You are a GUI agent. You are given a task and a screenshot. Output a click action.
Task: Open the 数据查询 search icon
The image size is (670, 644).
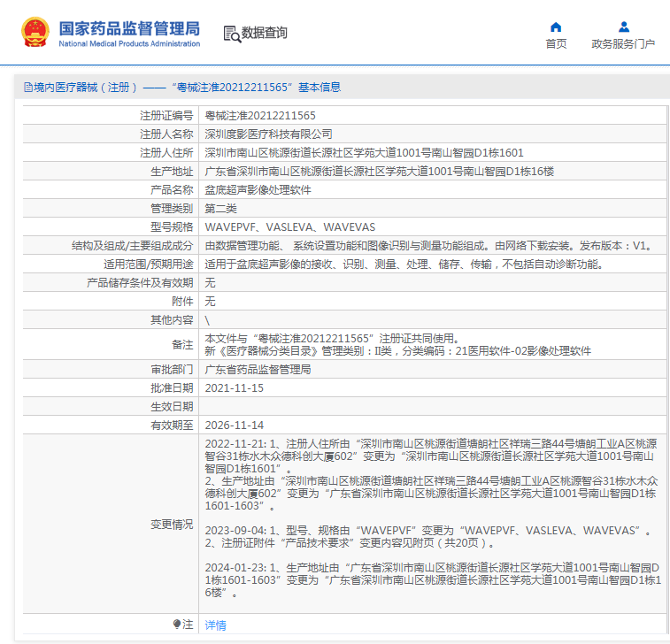232,34
